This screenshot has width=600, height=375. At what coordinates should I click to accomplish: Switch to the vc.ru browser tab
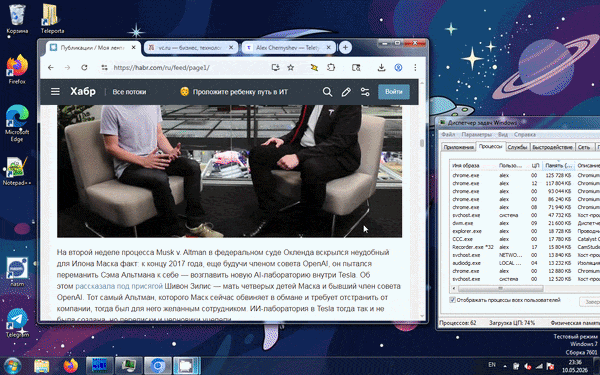[191, 47]
